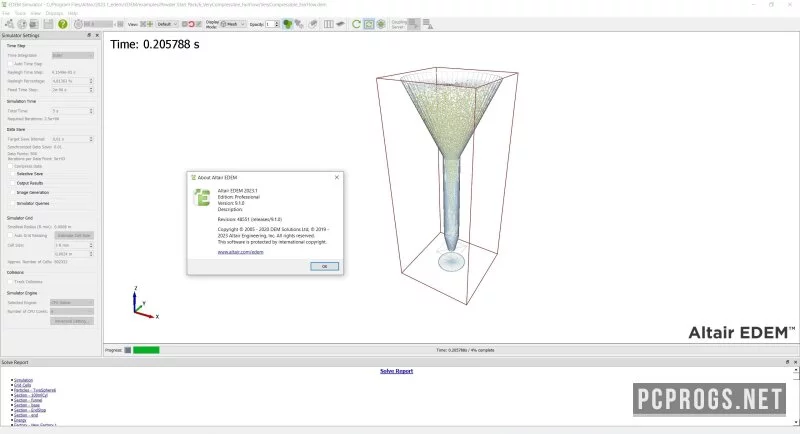
Task: Enable the Track Collisions checkbox
Action: pos(10,282)
